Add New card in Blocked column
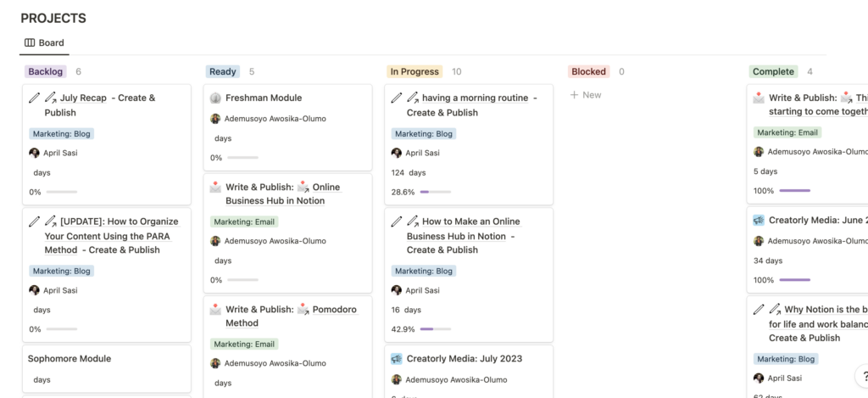This screenshot has width=868, height=398. click(x=587, y=95)
